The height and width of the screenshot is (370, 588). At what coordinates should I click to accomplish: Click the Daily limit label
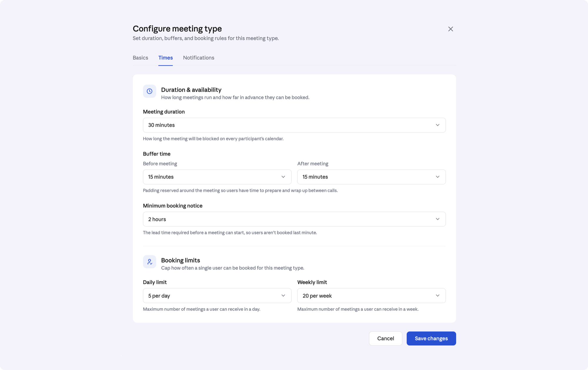point(155,282)
